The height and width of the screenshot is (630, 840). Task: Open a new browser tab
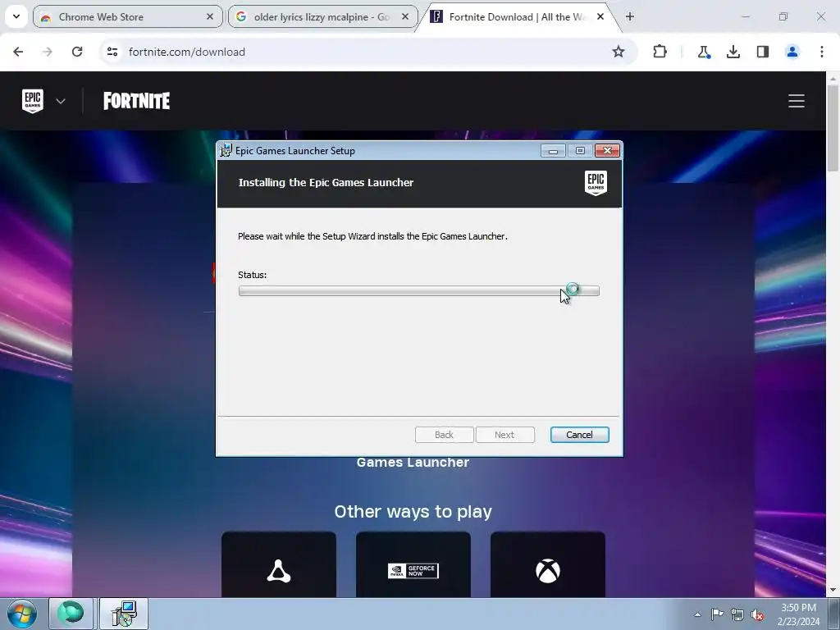pyautogui.click(x=630, y=16)
